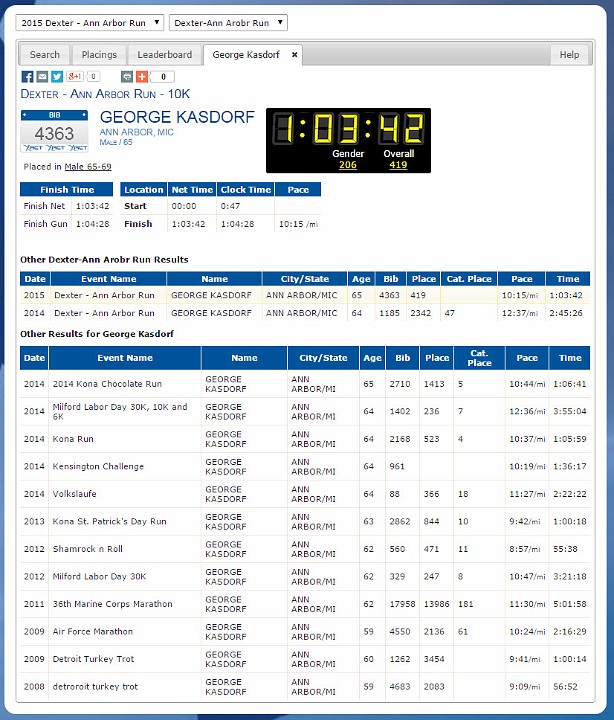Image resolution: width=614 pixels, height=720 pixels.
Task: Click the Help button
Action: [x=569, y=55]
